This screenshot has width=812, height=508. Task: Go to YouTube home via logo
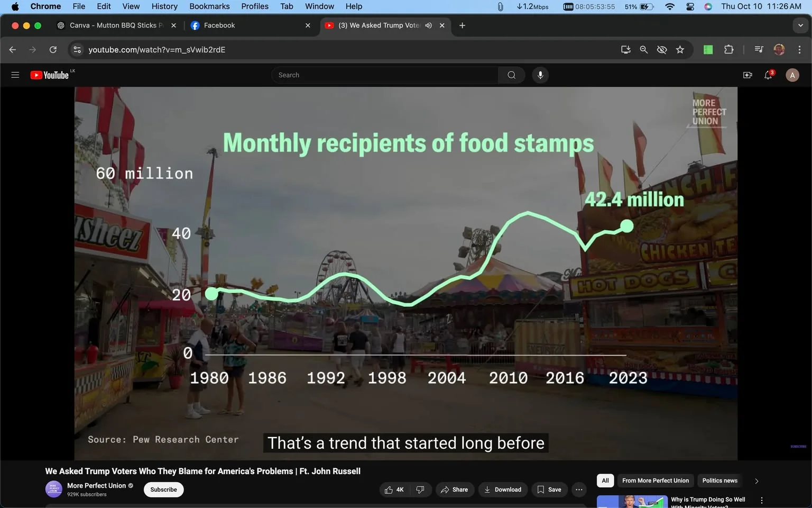click(x=50, y=75)
